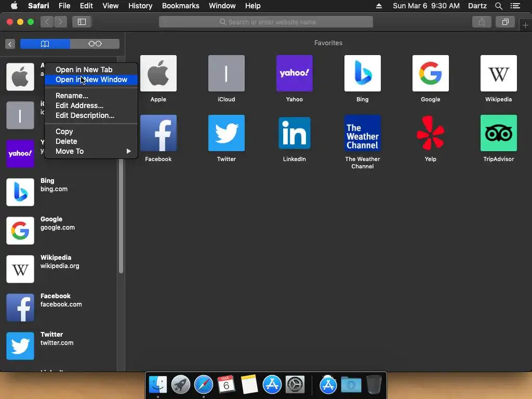Image resolution: width=532 pixels, height=399 pixels.
Task: Open the Yahoo favorite tile
Action: coord(294,73)
